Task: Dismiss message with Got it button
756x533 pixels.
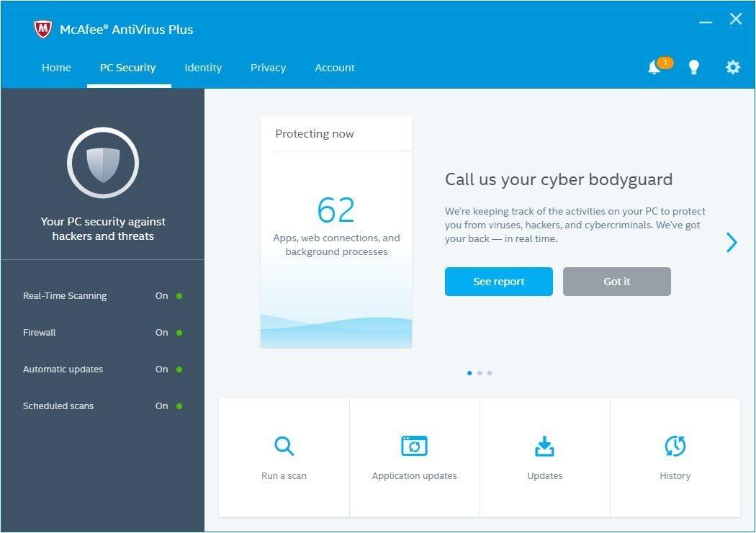Action: (x=616, y=281)
